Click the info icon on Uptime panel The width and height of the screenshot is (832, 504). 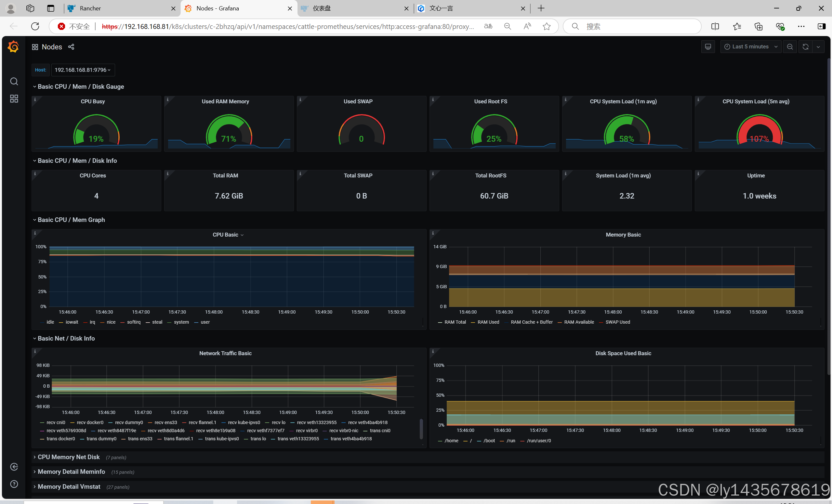[698, 174]
